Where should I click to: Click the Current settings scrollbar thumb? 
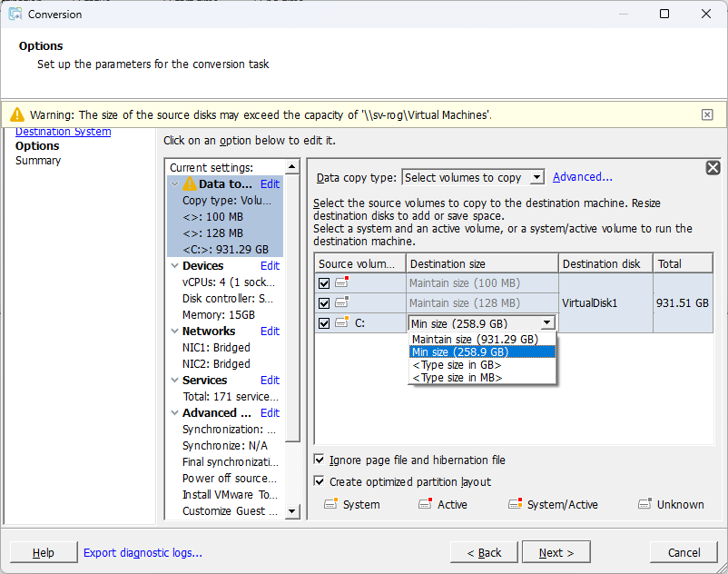click(x=292, y=307)
